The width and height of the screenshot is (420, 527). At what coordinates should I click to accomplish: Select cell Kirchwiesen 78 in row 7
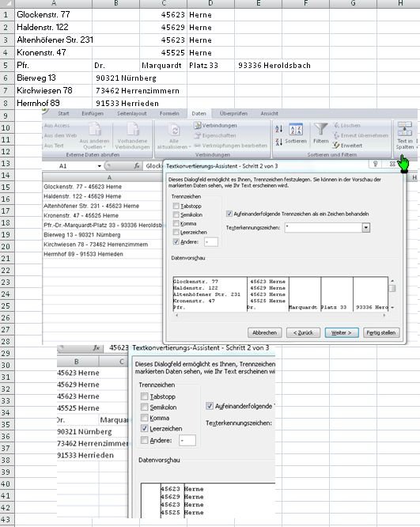54,90
